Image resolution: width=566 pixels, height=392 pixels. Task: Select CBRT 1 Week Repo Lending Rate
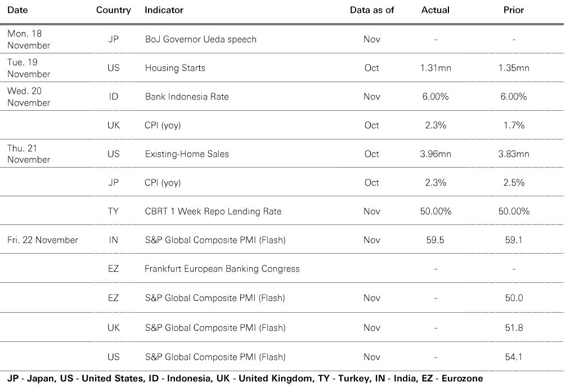(213, 211)
